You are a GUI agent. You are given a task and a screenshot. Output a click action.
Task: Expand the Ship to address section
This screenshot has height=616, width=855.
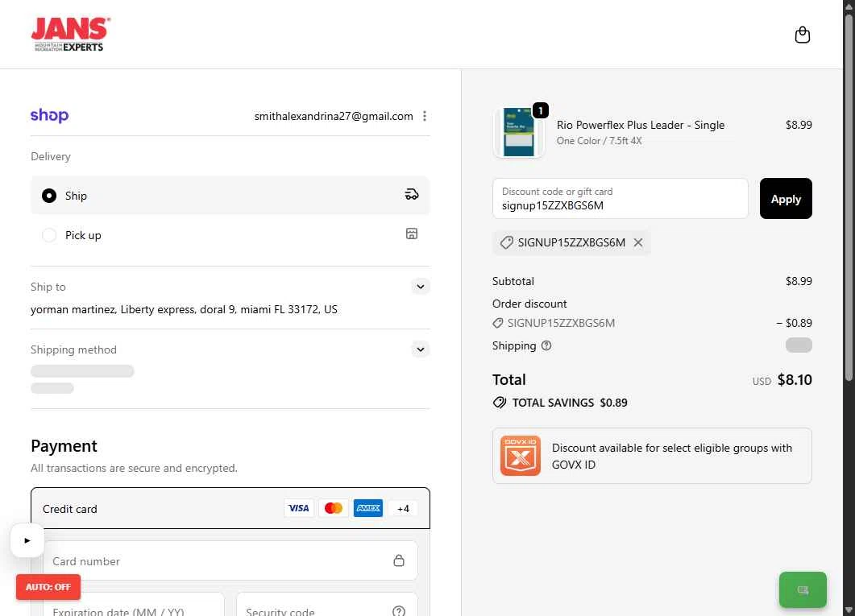[x=421, y=287]
